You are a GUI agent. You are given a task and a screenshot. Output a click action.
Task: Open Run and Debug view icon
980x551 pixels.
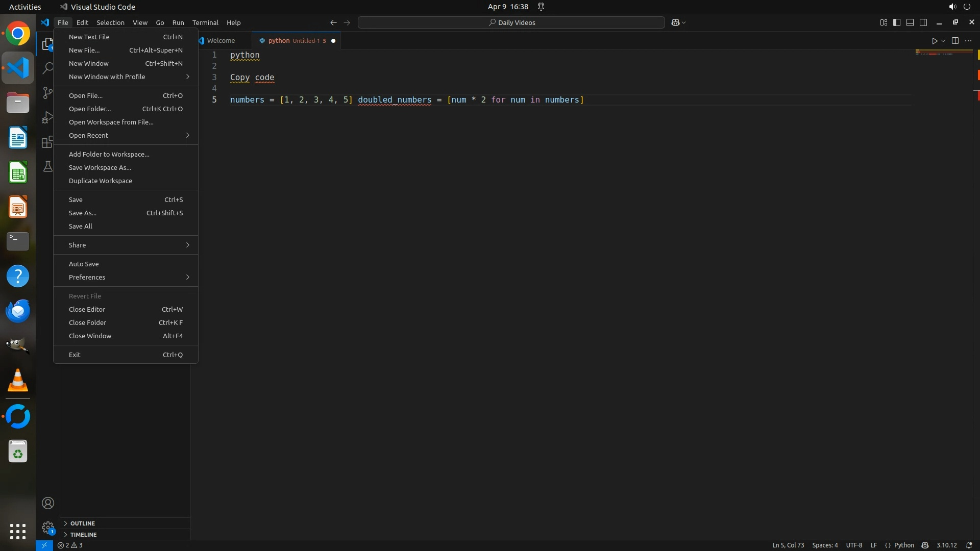coord(47,117)
